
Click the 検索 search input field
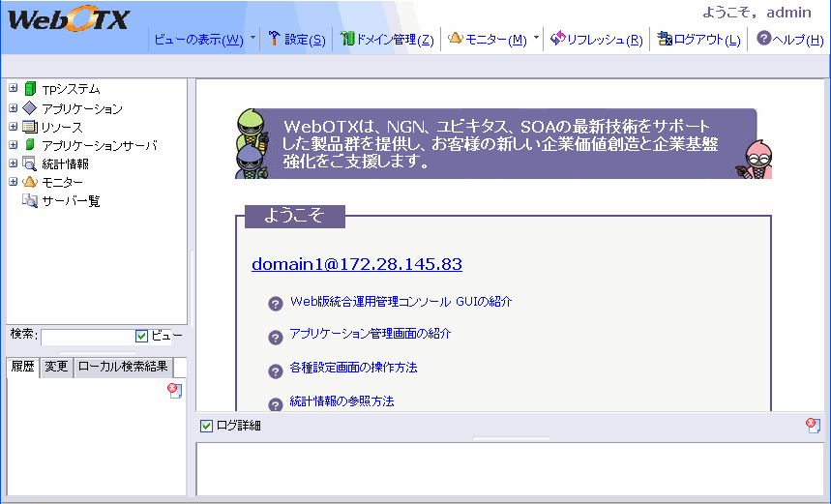click(87, 337)
